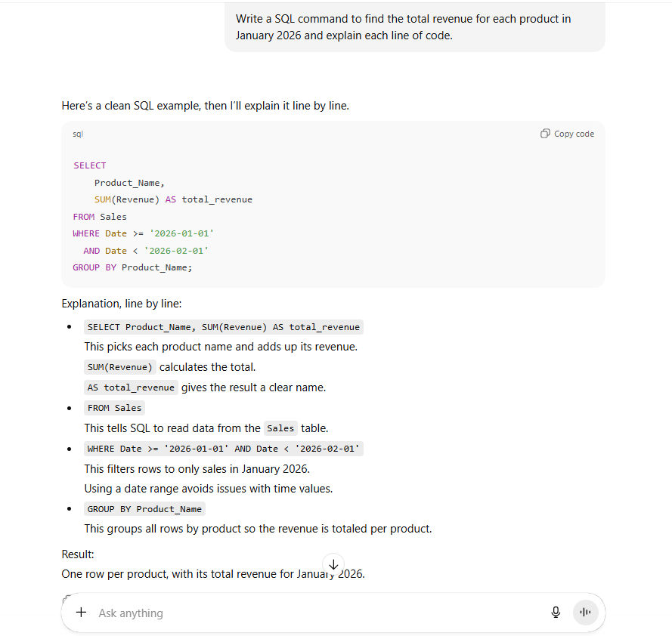Start voice mode with the waveform icon

tap(586, 612)
